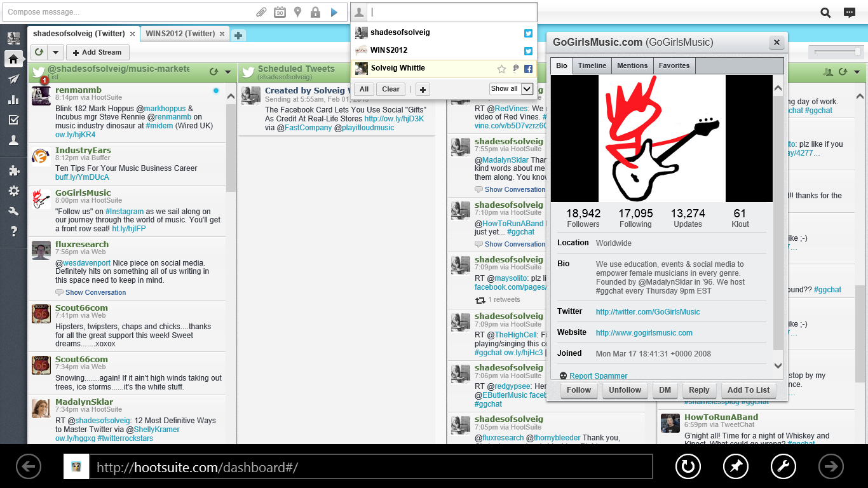Viewport: 868px width, 488px height.
Task: Attach a file with the paperclip icon
Action: [261, 12]
